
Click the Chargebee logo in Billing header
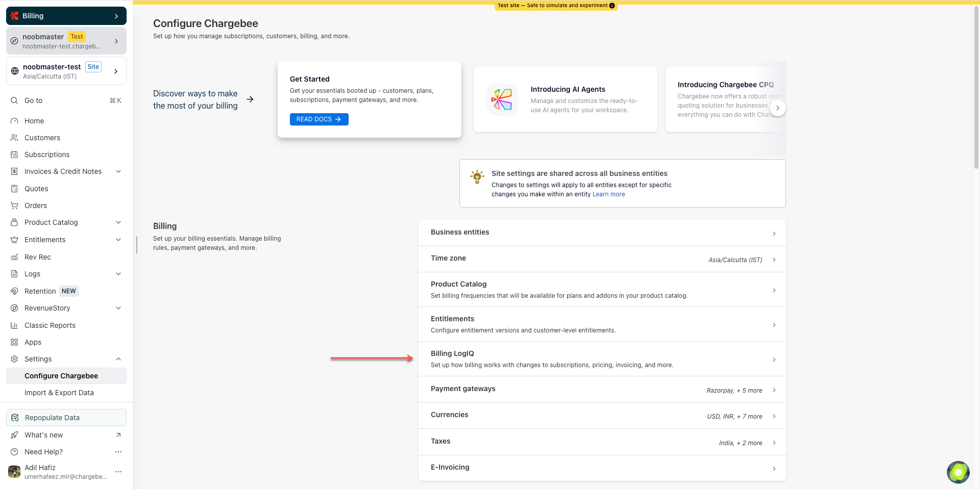pyautogui.click(x=15, y=16)
